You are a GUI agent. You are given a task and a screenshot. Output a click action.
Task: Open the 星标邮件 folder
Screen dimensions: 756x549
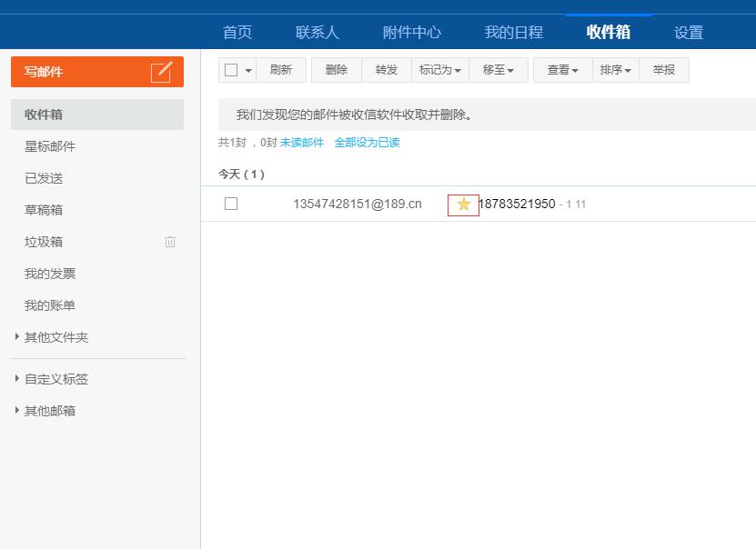(50, 146)
